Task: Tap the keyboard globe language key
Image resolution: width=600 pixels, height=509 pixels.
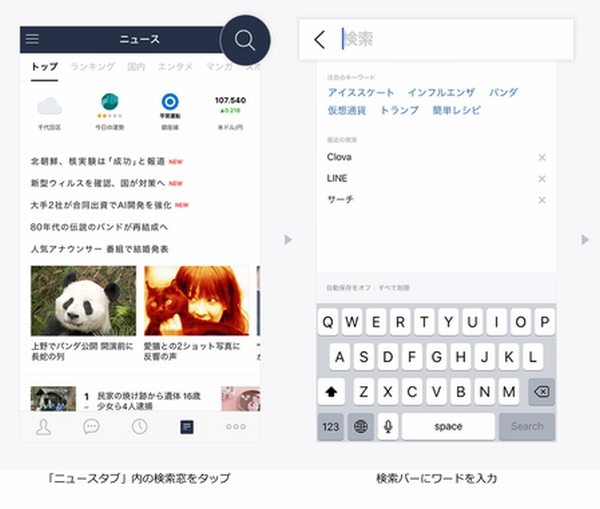Action: 359,426
